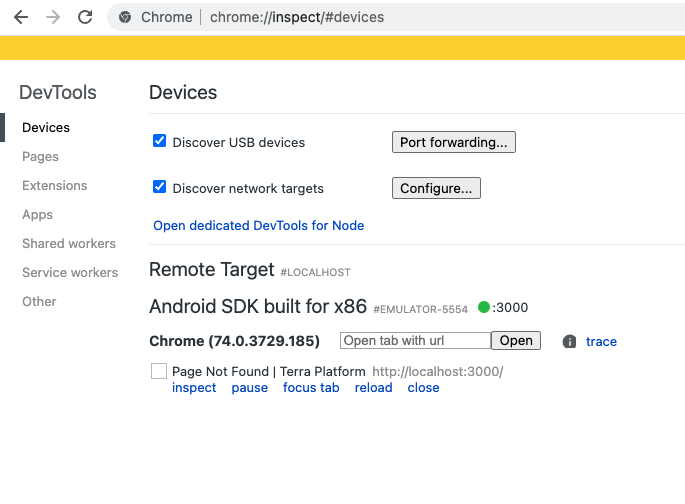Screen dimensions: 685x504
Task: Click the green port status indicator
Action: click(x=484, y=307)
